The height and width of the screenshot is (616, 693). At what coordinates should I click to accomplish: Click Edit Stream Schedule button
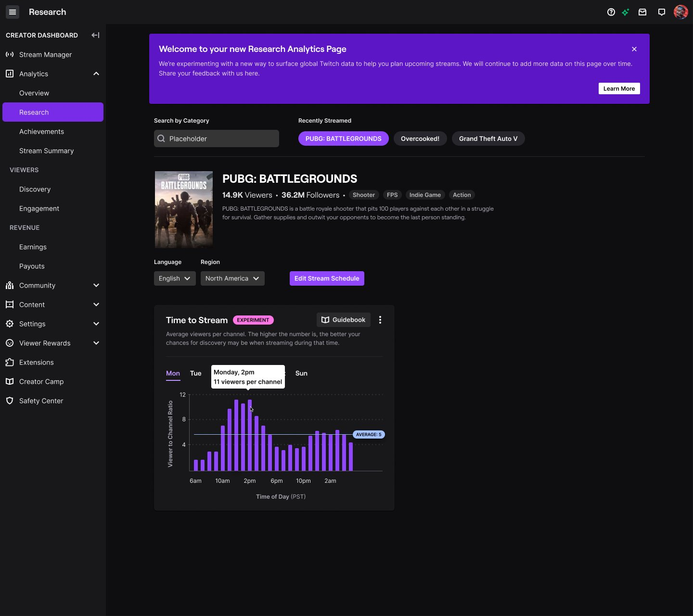point(327,278)
